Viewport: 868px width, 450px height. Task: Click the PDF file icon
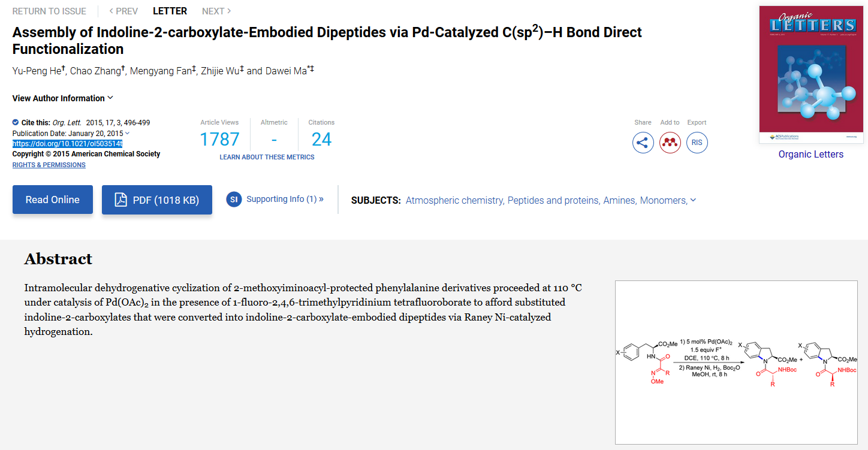[x=121, y=200]
